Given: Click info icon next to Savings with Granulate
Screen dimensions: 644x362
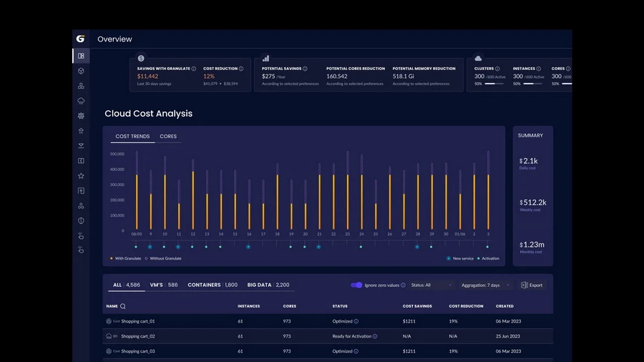Looking at the screenshot, I should point(193,69).
